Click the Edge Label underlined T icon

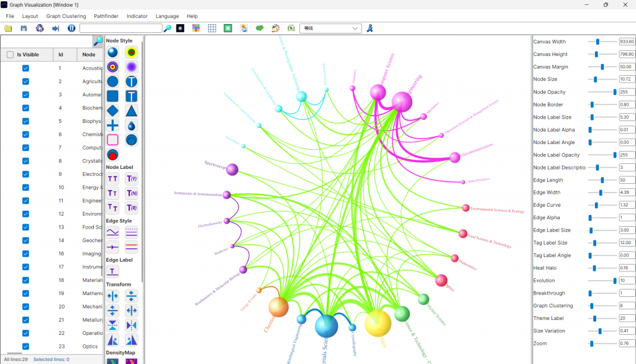(x=112, y=271)
